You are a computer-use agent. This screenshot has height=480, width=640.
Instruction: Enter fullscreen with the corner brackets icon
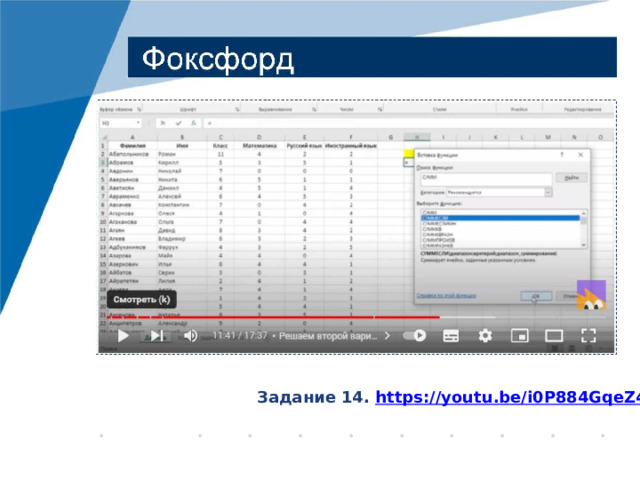point(588,336)
